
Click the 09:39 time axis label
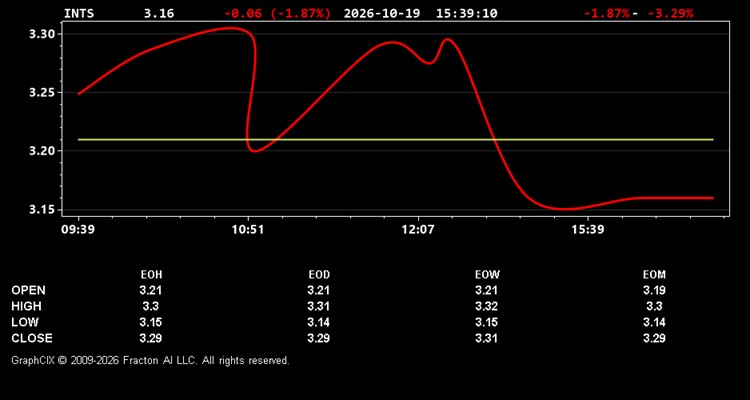click(x=78, y=229)
